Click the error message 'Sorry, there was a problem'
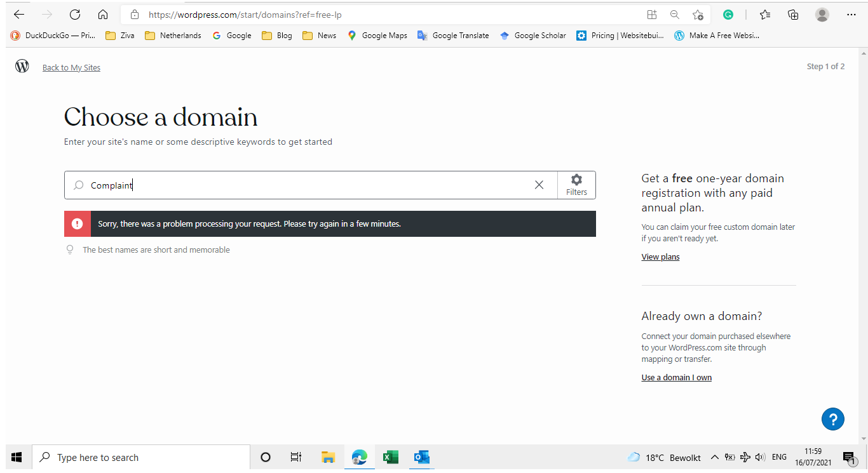The image size is (868, 473). click(x=249, y=224)
